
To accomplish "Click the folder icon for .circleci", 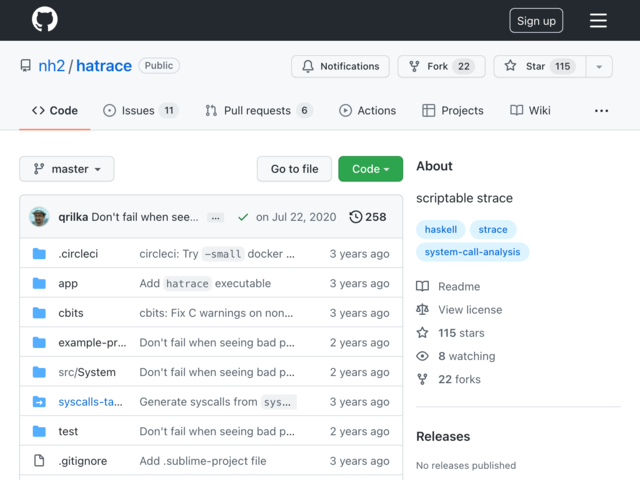I will [39, 254].
